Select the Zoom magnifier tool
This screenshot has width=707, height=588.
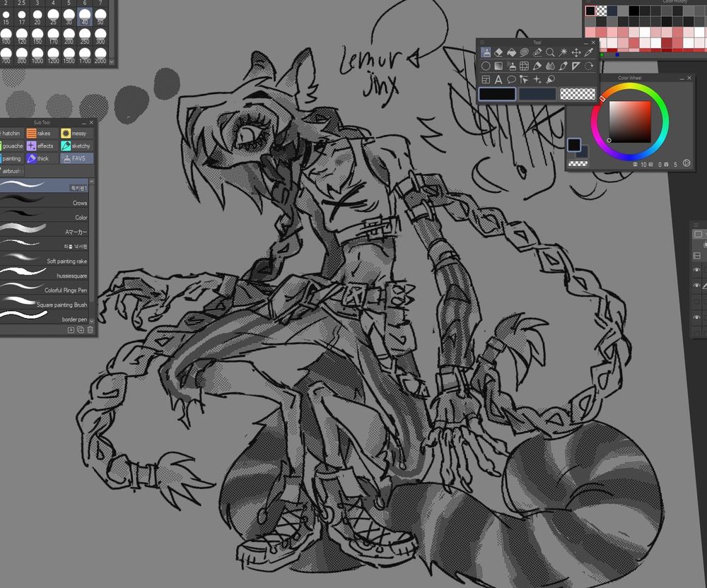pyautogui.click(x=550, y=53)
